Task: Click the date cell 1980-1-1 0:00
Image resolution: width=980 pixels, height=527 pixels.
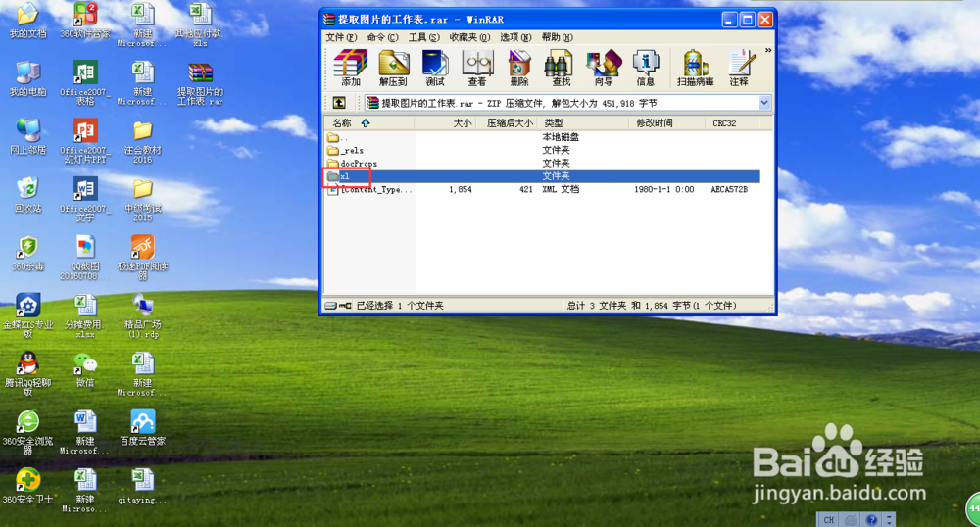Action: coord(663,189)
